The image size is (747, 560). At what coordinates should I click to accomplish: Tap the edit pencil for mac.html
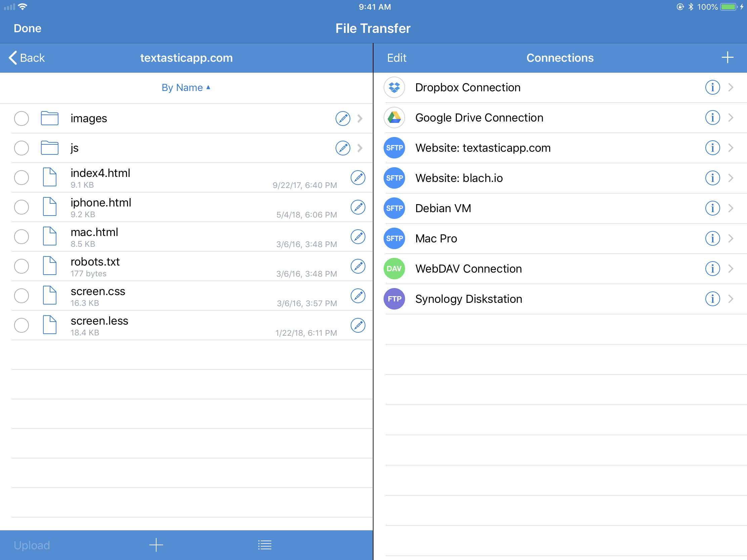click(x=358, y=237)
